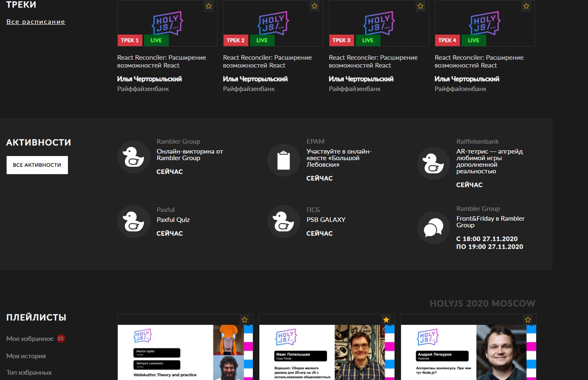The width and height of the screenshot is (588, 380).
Task: Favorite the Андрей Печкуров talk video
Action: click(x=528, y=320)
